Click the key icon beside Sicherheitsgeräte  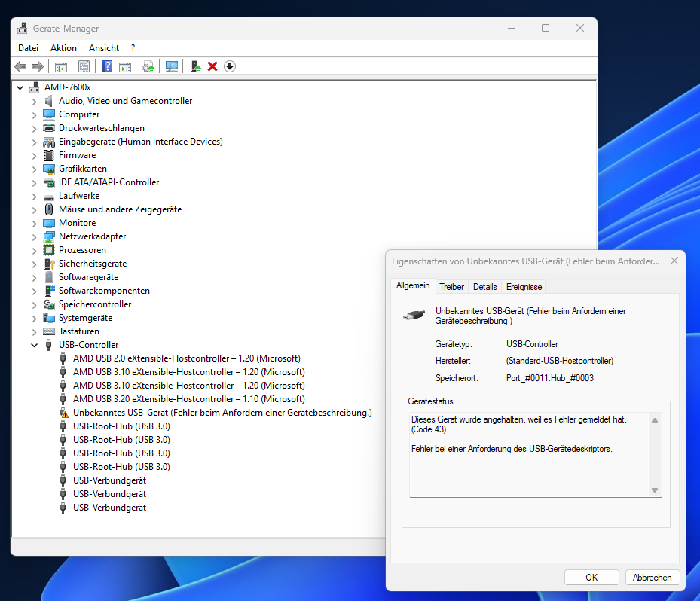[x=49, y=264]
